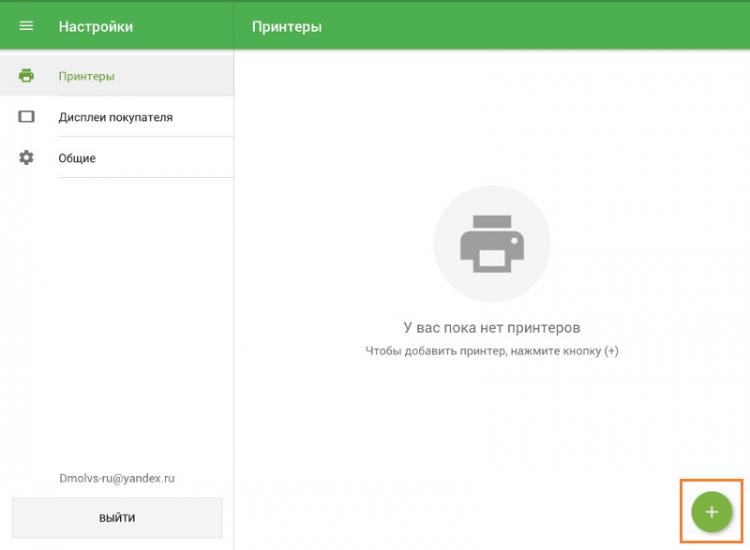The width and height of the screenshot is (750, 550).
Task: Click the Принтеры page header title
Action: (287, 27)
